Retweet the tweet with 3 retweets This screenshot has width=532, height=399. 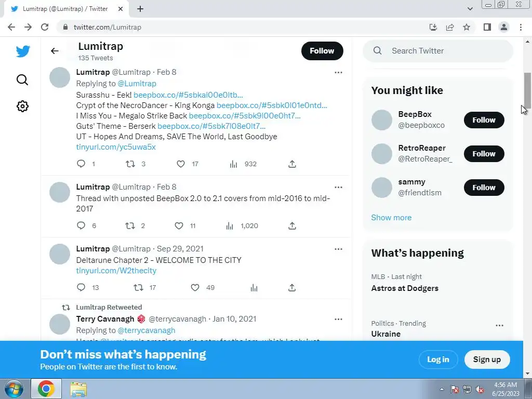(130, 164)
